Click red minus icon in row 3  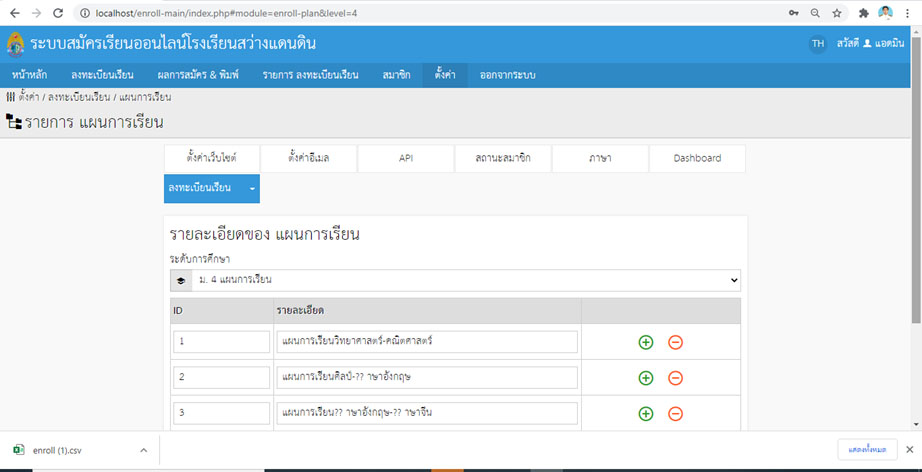[675, 413]
